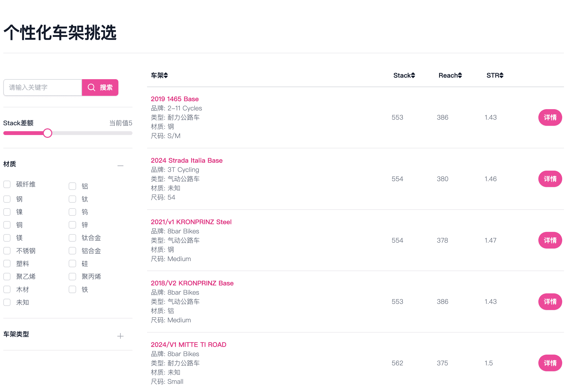Sort by Reach column arrows
This screenshot has height=392, width=575.
coord(460,75)
